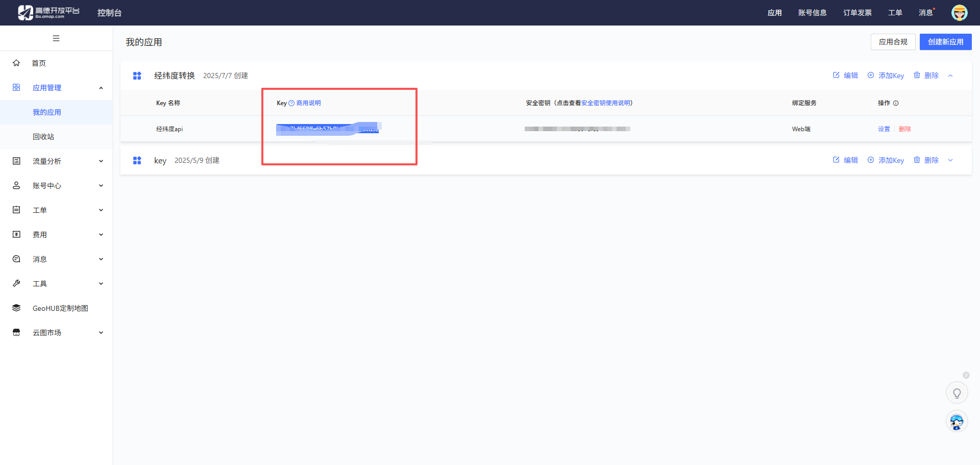This screenshot has height=465, width=980.
Task: Expand the key app panel chevron
Action: (x=950, y=160)
